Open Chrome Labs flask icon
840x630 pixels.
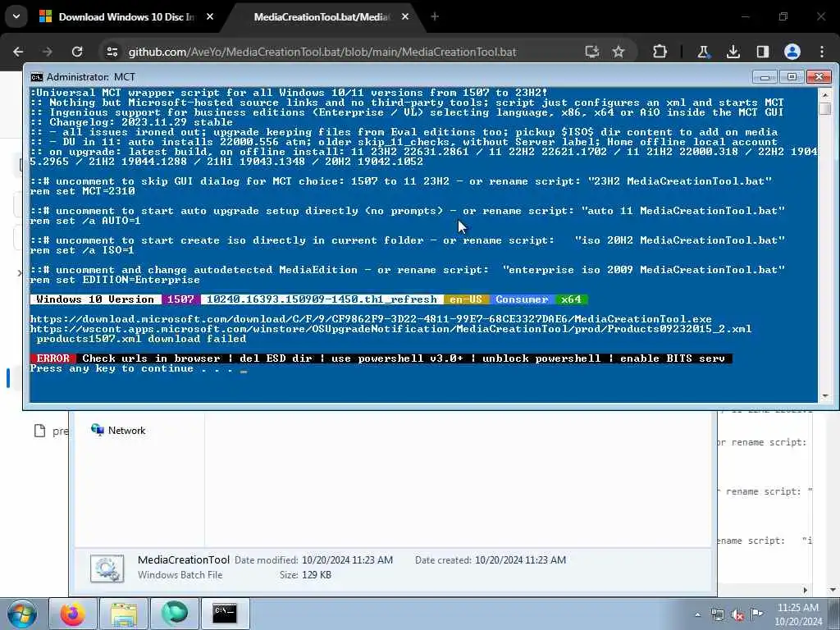tap(703, 52)
